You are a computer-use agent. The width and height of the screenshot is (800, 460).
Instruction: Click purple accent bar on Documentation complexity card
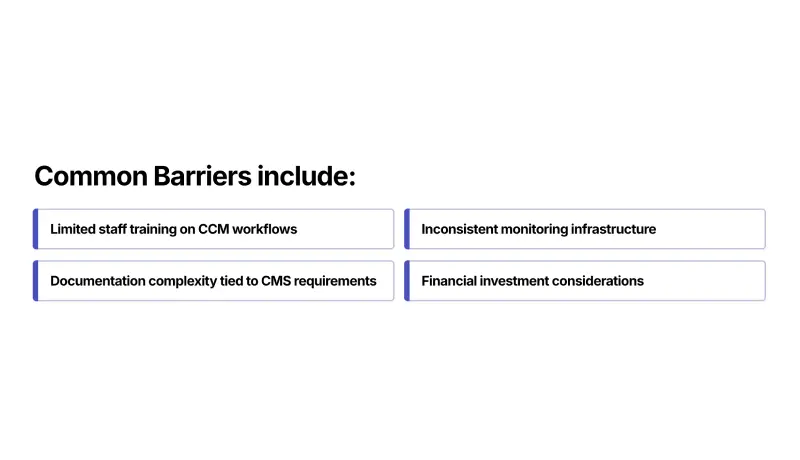(x=36, y=281)
